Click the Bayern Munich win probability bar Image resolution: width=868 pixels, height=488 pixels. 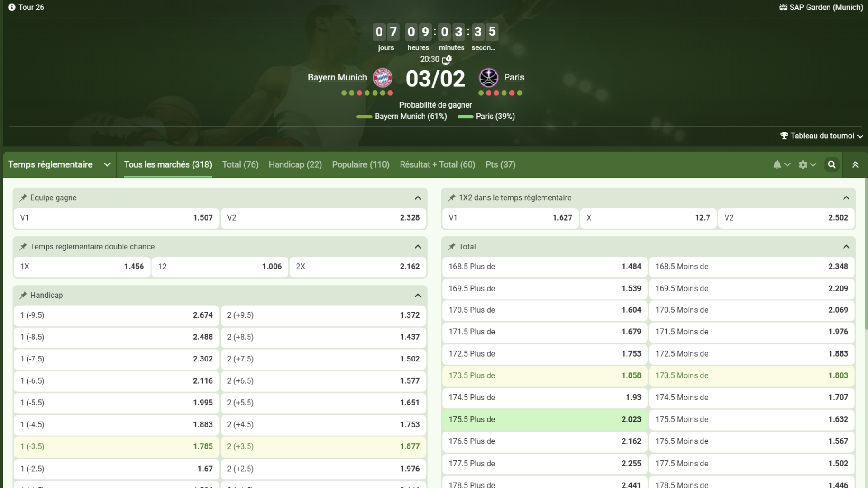(364, 117)
